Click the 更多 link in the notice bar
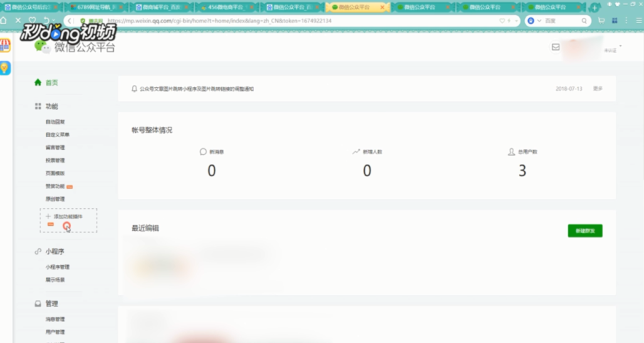644x343 pixels. click(598, 88)
